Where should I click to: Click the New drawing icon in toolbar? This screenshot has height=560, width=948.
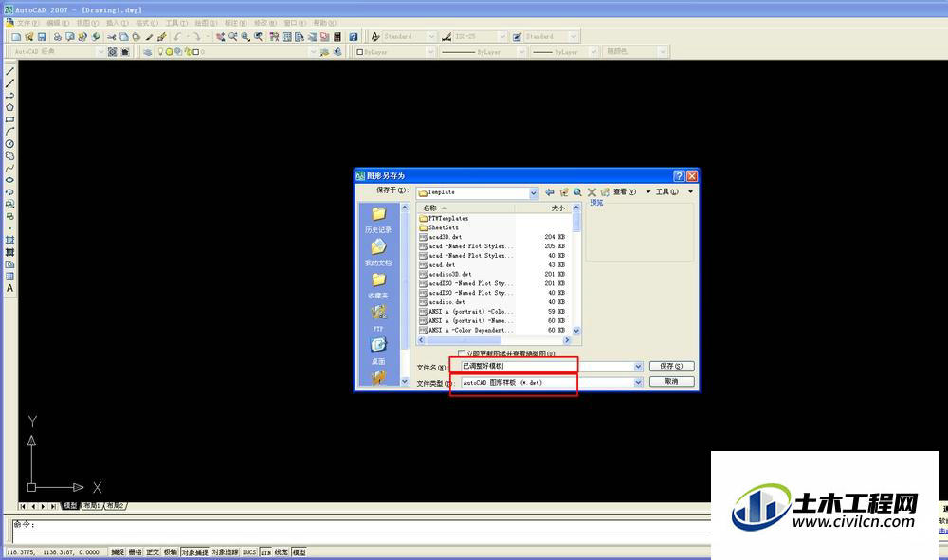pyautogui.click(x=16, y=37)
